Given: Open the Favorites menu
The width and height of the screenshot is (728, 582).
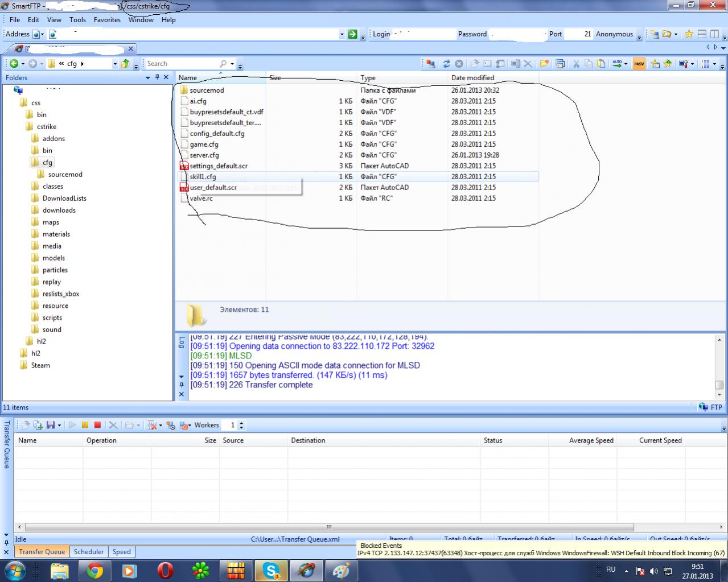Looking at the screenshot, I should click(x=107, y=20).
